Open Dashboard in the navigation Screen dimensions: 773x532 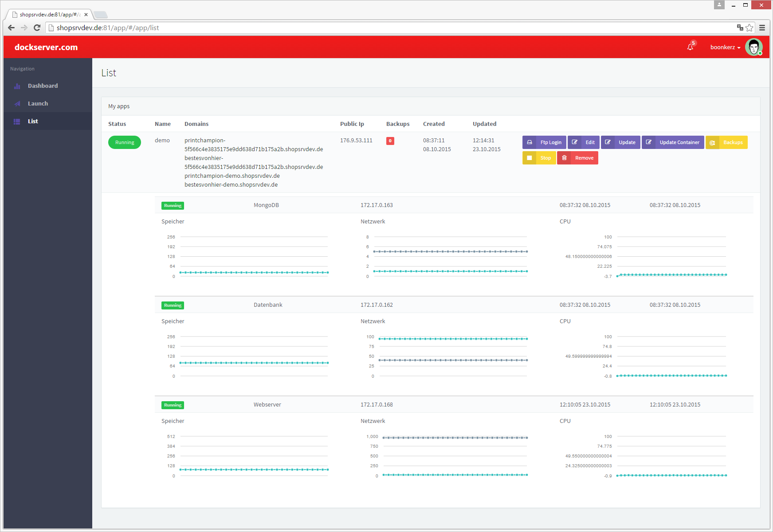(43, 86)
